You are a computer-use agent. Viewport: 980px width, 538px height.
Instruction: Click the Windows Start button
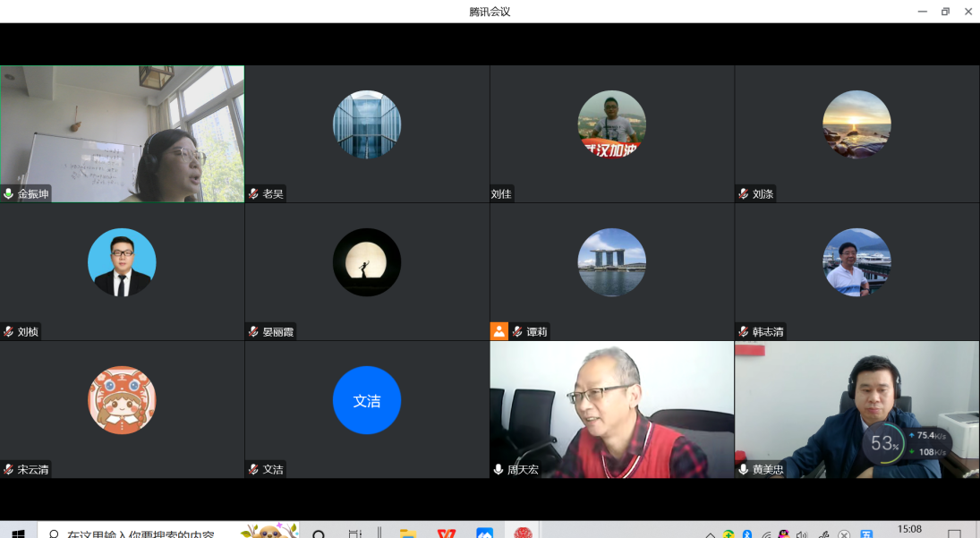pos(17,534)
